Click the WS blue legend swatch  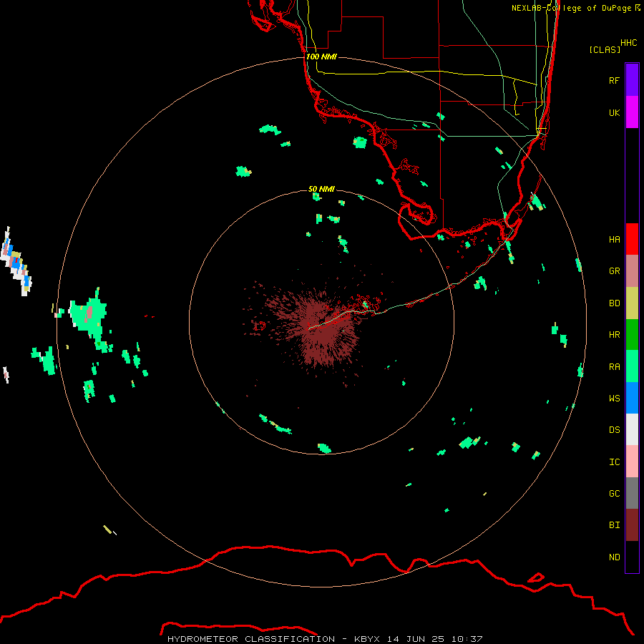pyautogui.click(x=632, y=398)
